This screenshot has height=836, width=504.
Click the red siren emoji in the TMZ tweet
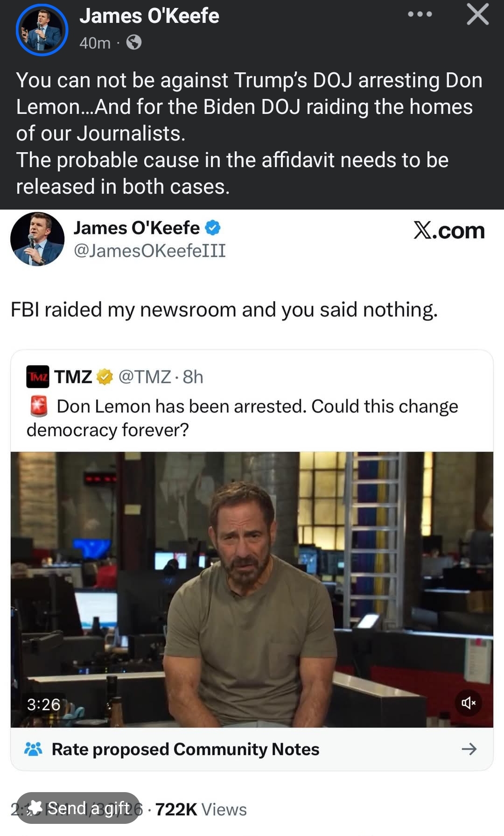39,406
